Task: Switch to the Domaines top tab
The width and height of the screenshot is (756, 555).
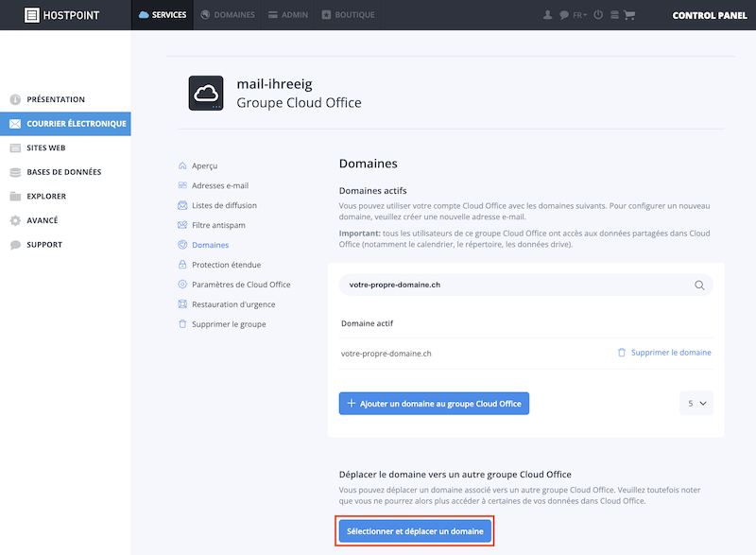Action: click(228, 15)
